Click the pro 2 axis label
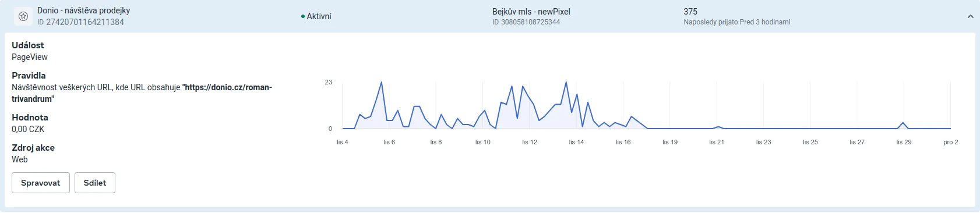 pyautogui.click(x=951, y=142)
